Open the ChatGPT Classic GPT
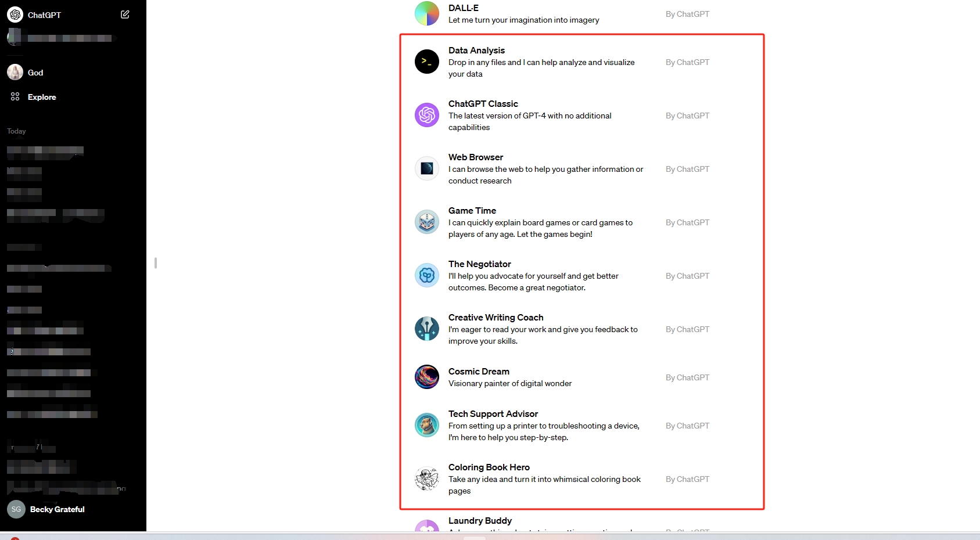 click(483, 104)
